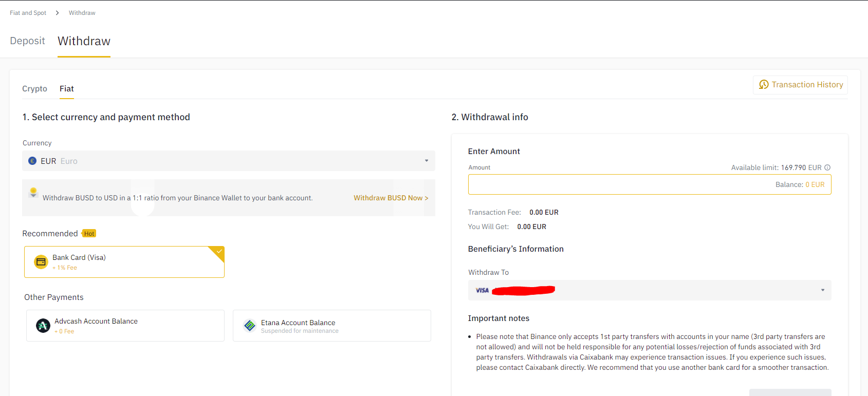Click the VISA logo in Withdraw To
868x396 pixels.
[x=482, y=290]
